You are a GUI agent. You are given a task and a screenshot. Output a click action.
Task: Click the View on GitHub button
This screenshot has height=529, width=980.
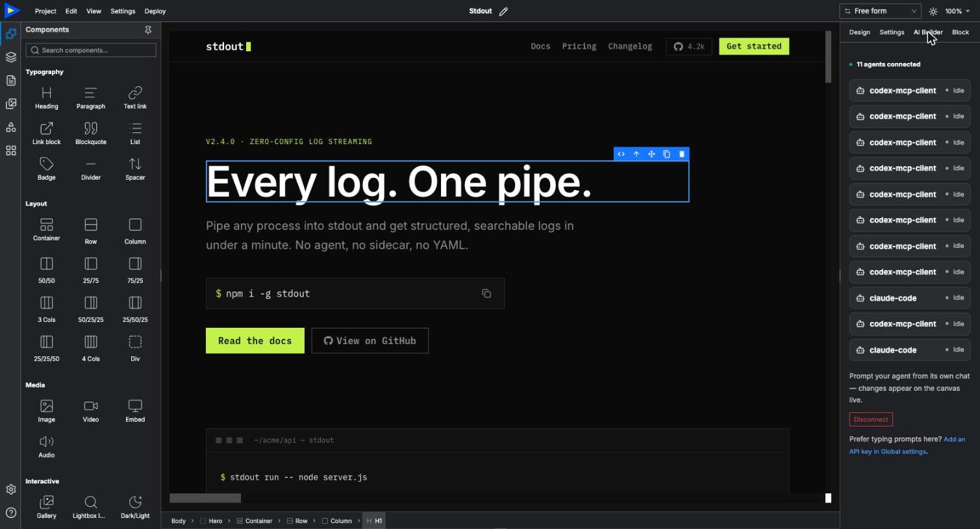370,341
